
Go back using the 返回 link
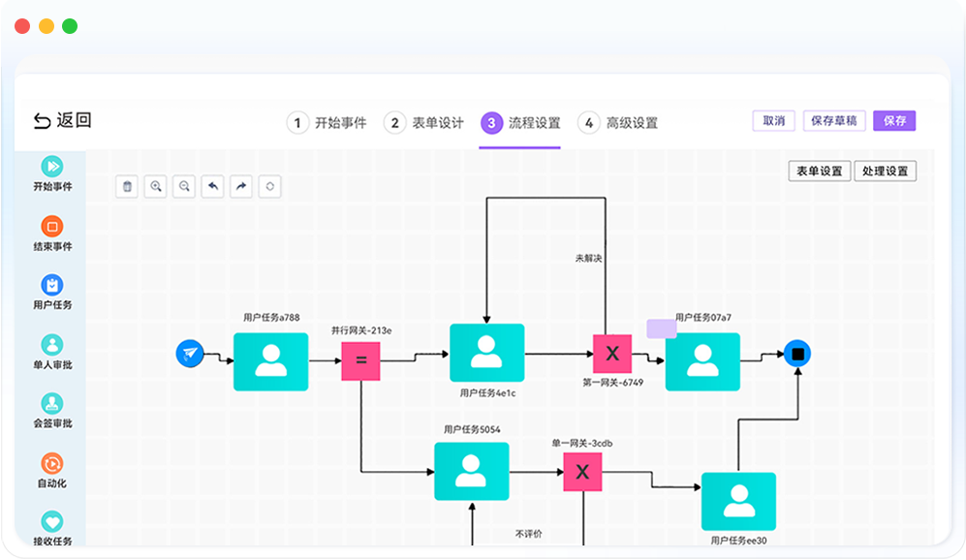(x=62, y=121)
